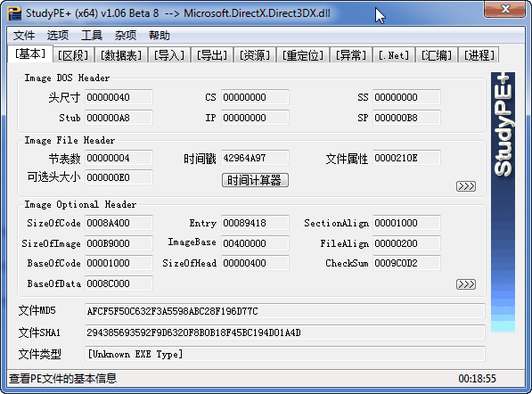Switch to the [资源] tab
Screen dimensions: 532x394
255,55
